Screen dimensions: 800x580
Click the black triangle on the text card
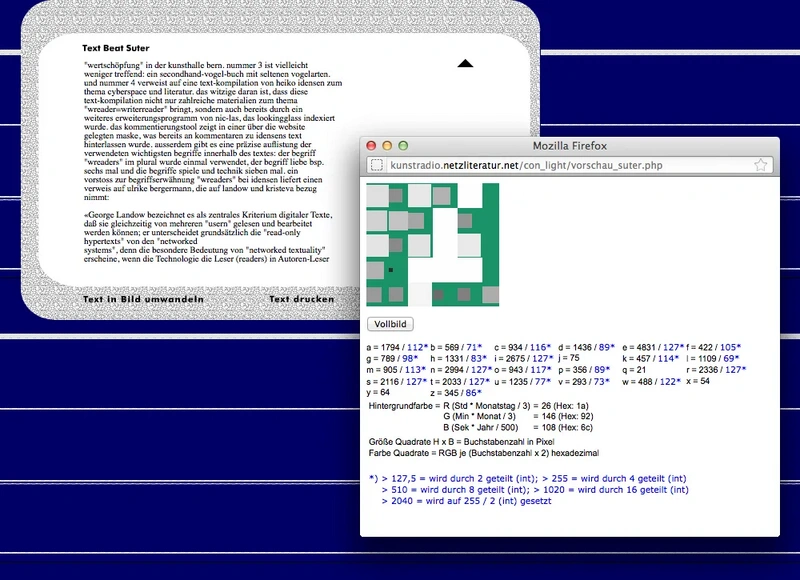pos(464,62)
